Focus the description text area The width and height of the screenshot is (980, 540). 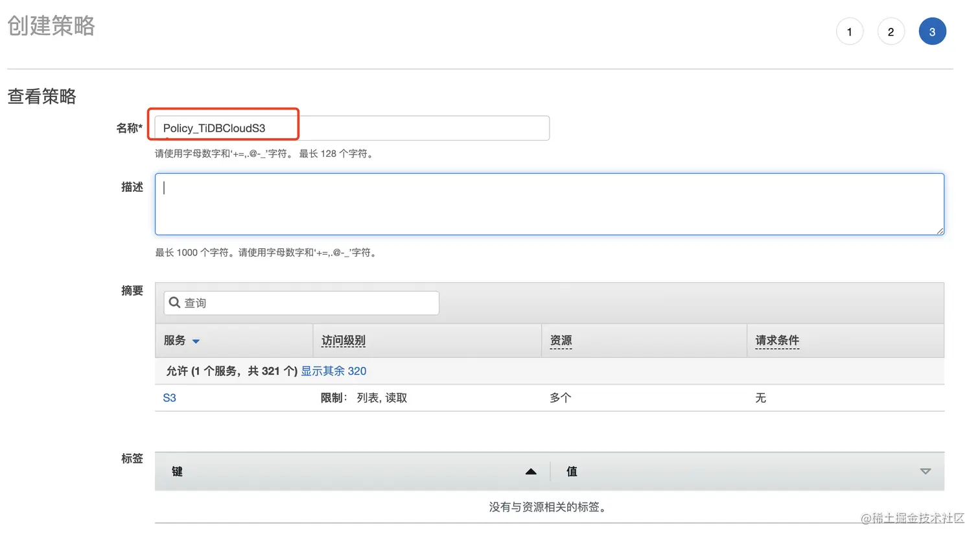pos(550,204)
